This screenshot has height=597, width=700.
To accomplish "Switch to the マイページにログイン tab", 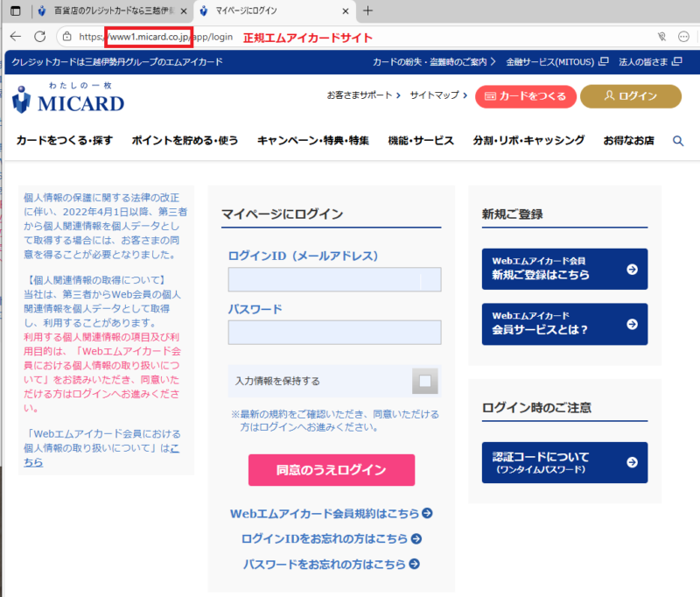I will (271, 11).
